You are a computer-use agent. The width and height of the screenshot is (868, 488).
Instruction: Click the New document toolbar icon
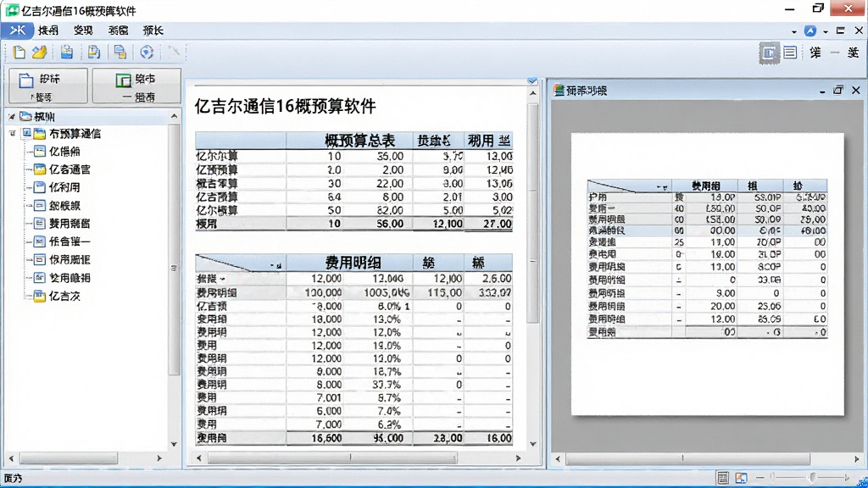pos(19,52)
